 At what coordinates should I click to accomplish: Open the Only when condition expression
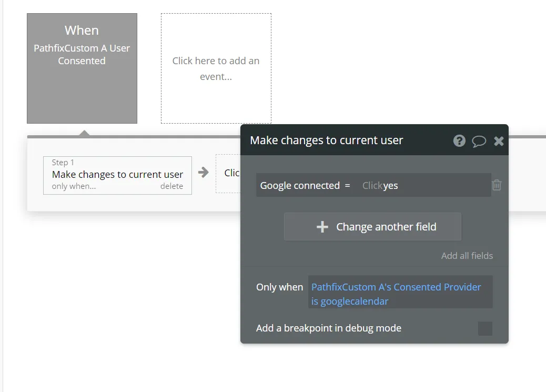tap(400, 292)
